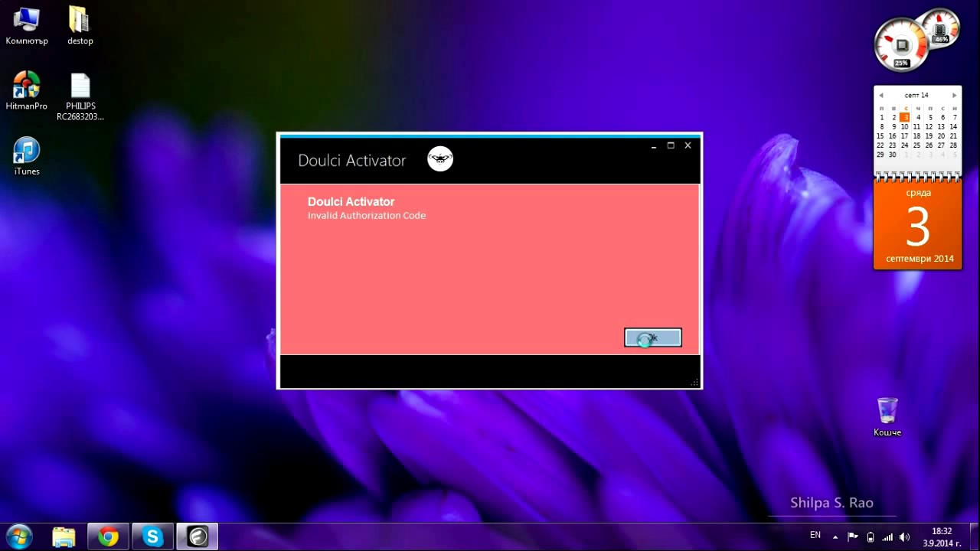Select the Компютър desktop icon
Image resolution: width=980 pixels, height=551 pixels.
click(27, 25)
